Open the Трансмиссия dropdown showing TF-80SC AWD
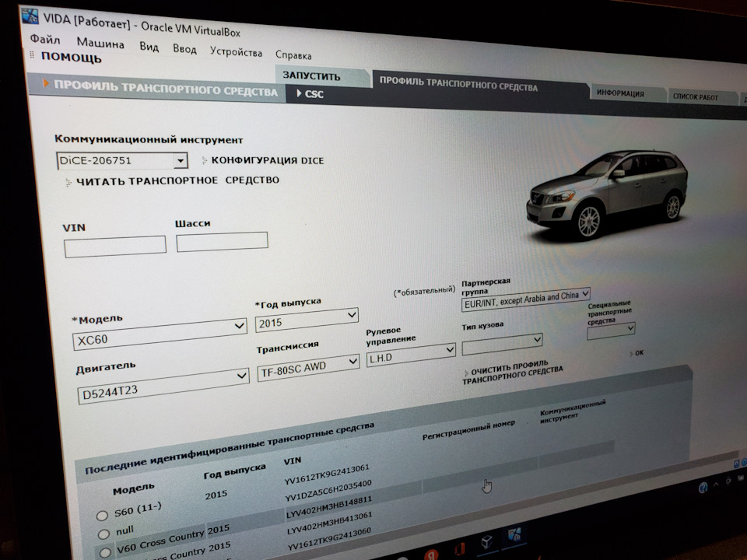This screenshot has width=747, height=560. tap(308, 367)
